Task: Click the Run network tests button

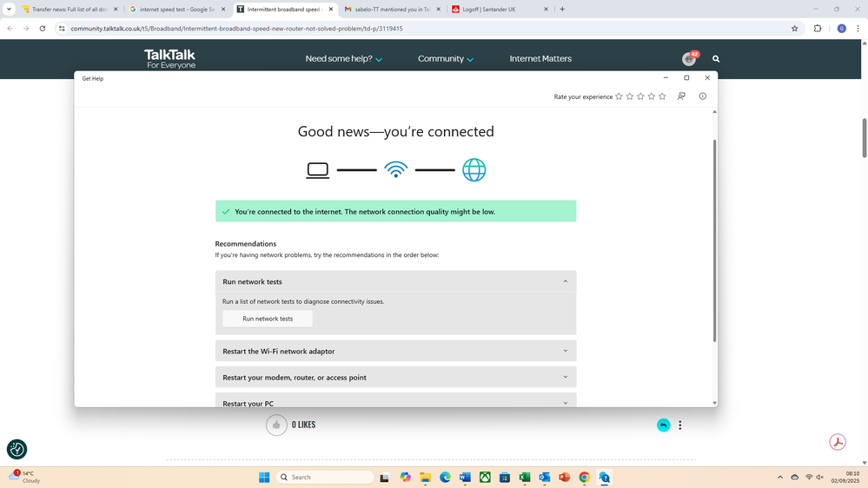Action: point(268,319)
